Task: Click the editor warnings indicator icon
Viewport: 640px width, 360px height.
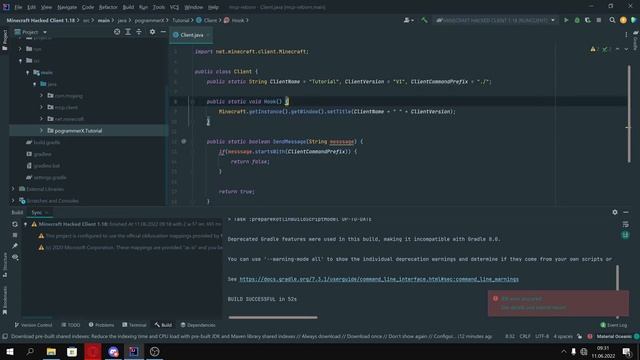Action: coord(593,49)
